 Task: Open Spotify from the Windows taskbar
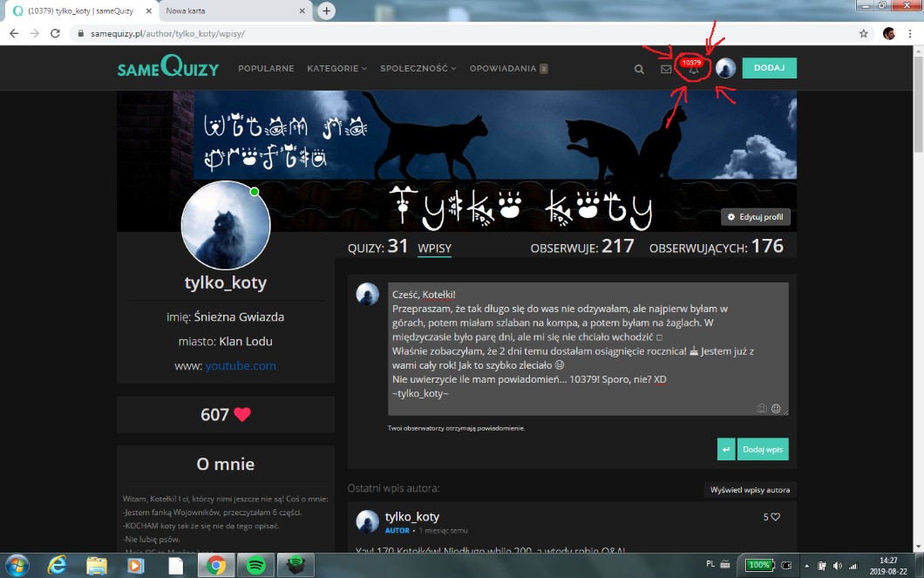click(256, 565)
